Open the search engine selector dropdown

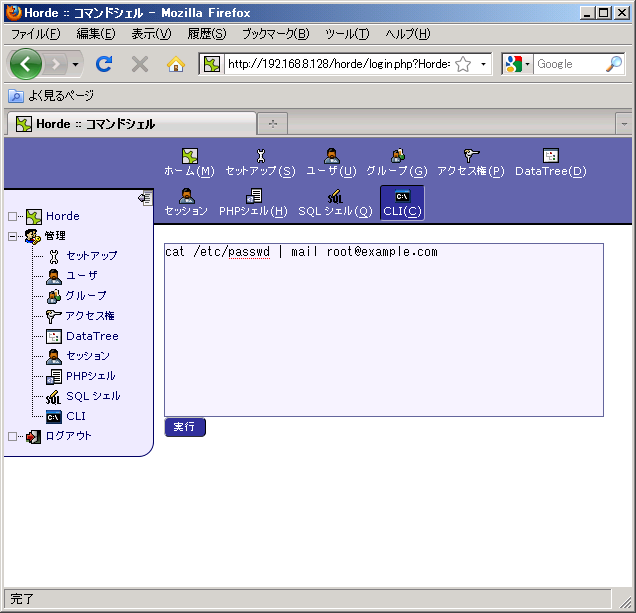pos(527,64)
